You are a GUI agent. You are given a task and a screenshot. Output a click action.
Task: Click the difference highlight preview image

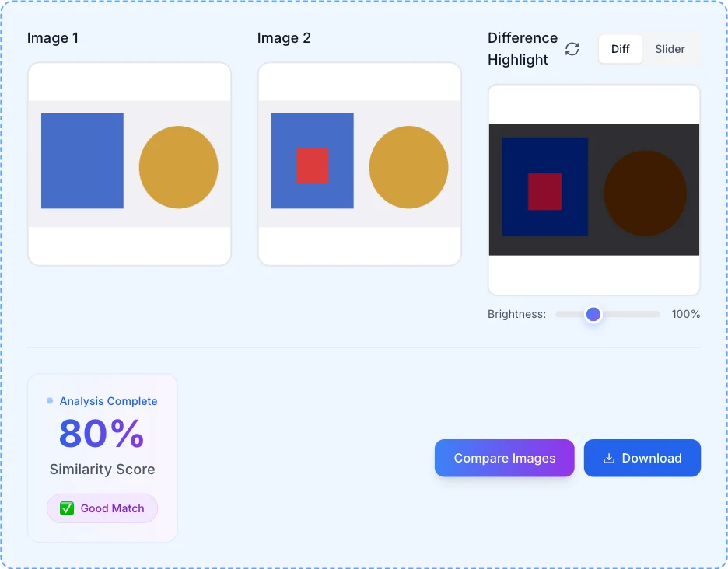(593, 190)
